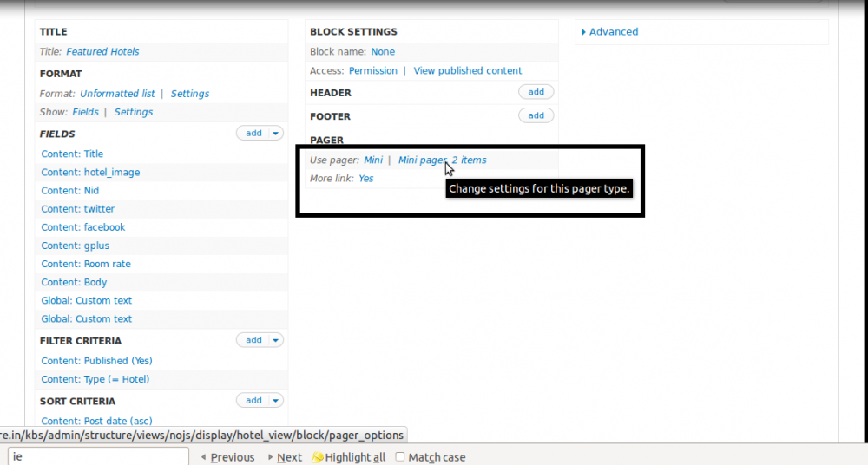Expand the Advanced section
The image size is (868, 465).
pos(613,32)
